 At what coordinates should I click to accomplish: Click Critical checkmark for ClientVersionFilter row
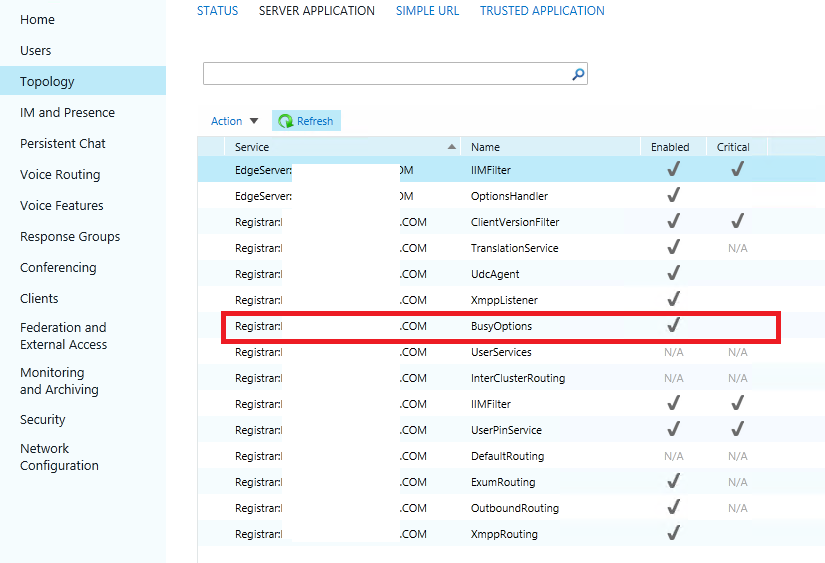[737, 221]
